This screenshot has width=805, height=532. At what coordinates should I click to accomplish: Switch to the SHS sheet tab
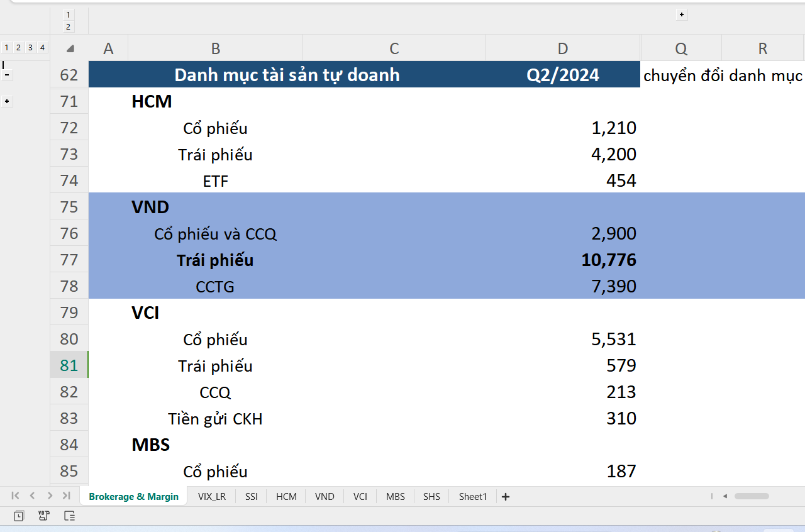pos(431,496)
